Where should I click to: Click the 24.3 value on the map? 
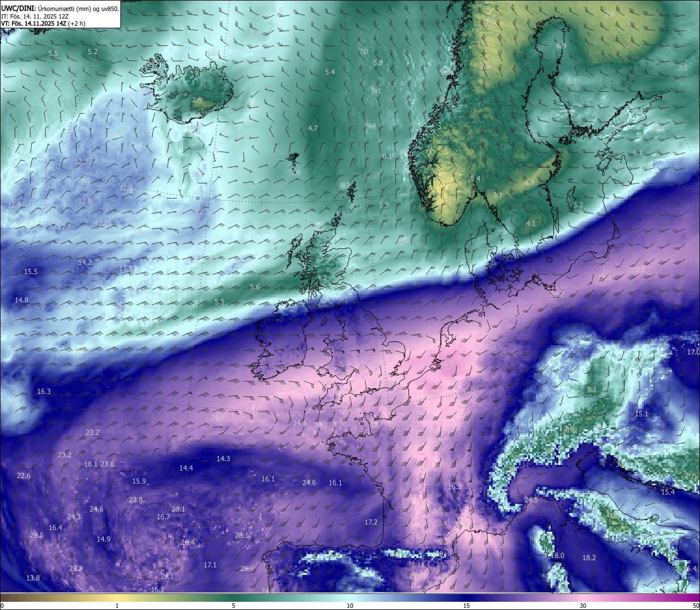click(x=74, y=517)
